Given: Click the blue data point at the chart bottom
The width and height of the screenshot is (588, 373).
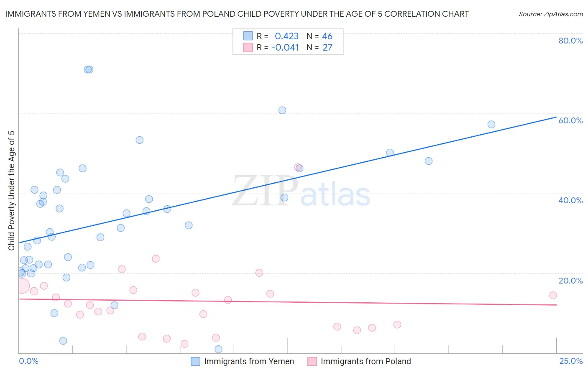Looking at the screenshot, I should 218,349.
